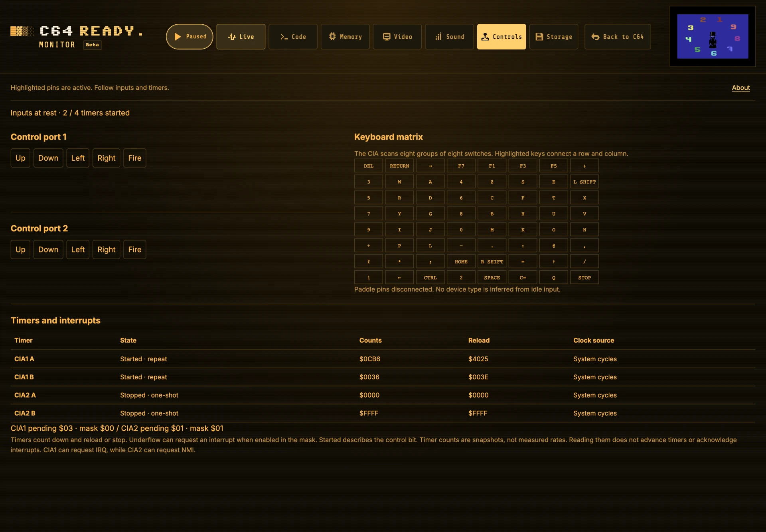Click the C= Commodore matrix key
The image size is (766, 532).
pyautogui.click(x=523, y=278)
